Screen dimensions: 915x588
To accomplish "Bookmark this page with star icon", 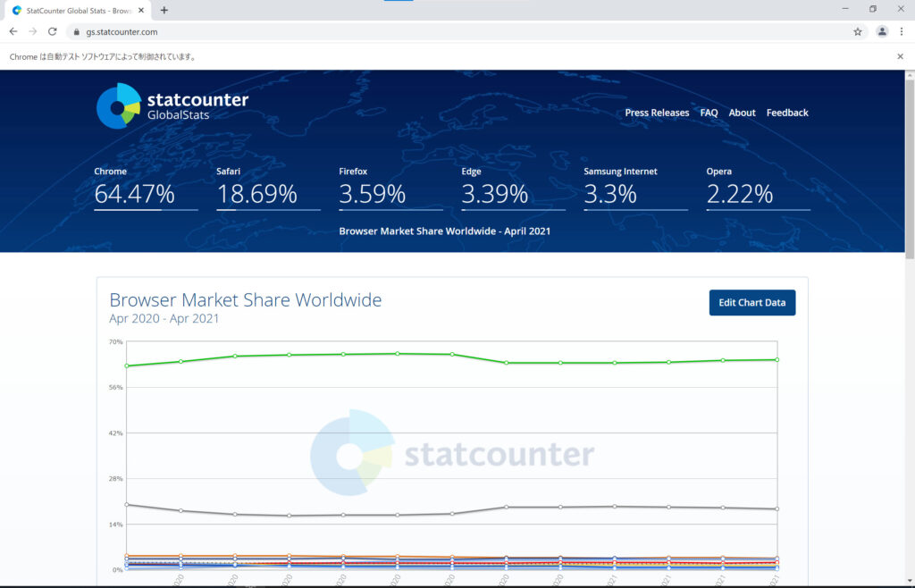I will (857, 31).
